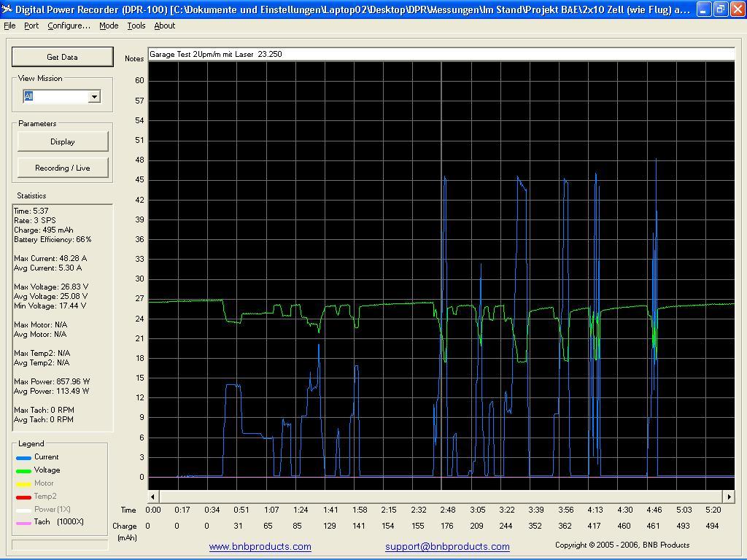Click the Copyright BNB Products text
Image resolution: width=747 pixels, height=560 pixels.
pos(622,545)
